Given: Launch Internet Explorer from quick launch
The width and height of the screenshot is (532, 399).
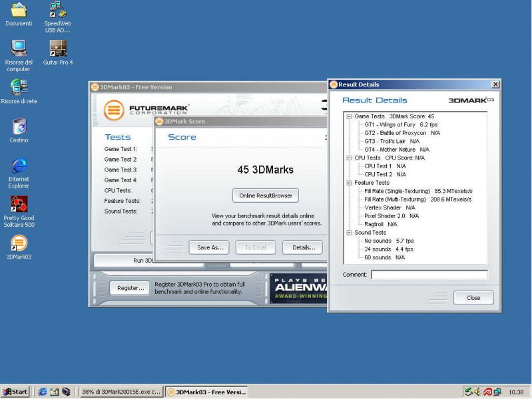Looking at the screenshot, I should point(43,392).
